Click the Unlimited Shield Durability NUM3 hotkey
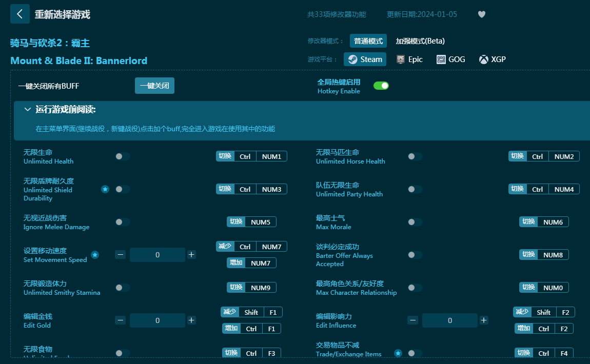This screenshot has width=590, height=364. tap(252, 189)
